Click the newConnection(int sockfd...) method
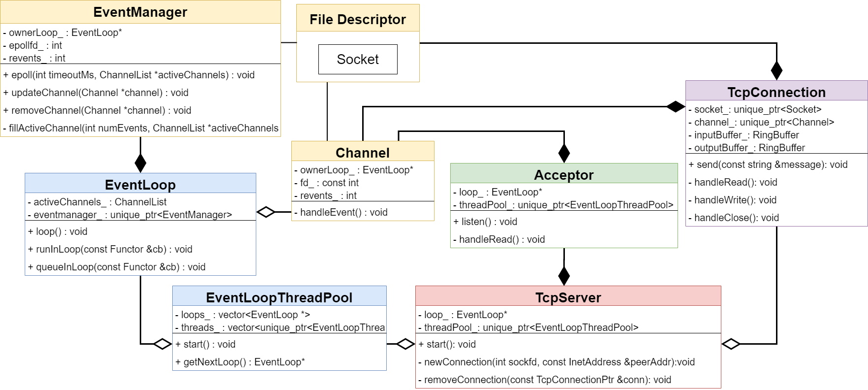The image size is (868, 390). click(x=557, y=362)
